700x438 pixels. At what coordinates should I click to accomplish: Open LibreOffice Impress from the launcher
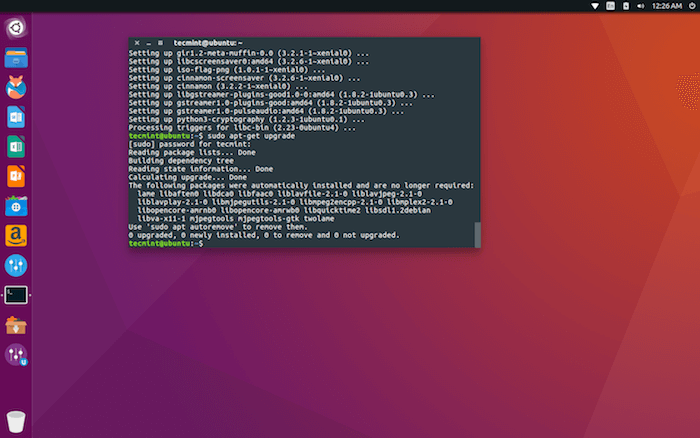tap(16, 176)
